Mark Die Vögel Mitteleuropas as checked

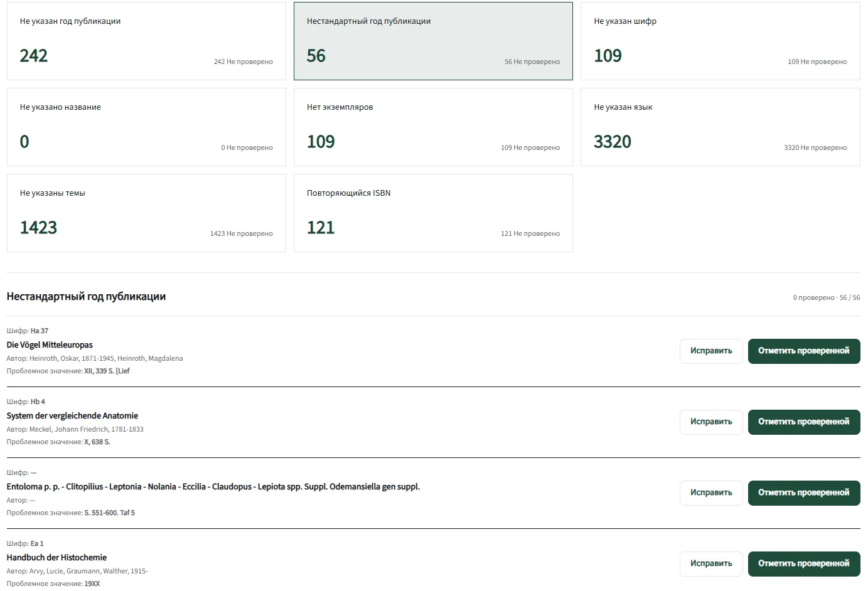click(x=804, y=351)
